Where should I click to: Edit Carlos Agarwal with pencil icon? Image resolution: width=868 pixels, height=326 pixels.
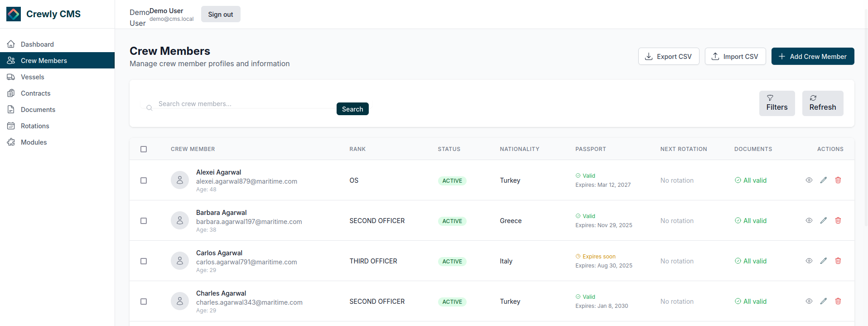pos(824,261)
